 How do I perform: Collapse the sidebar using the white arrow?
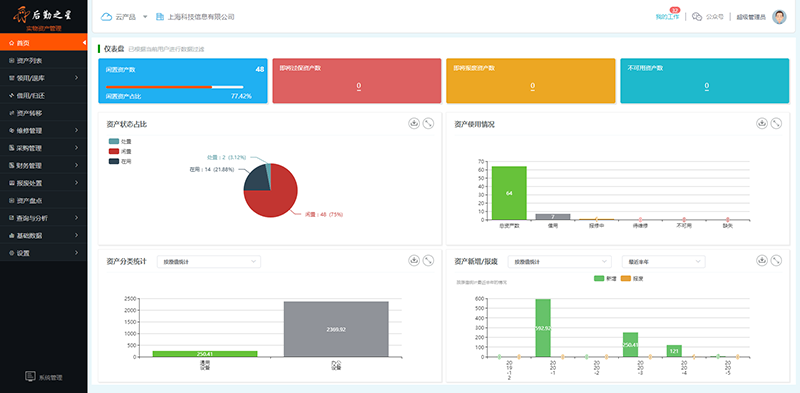pyautogui.click(x=84, y=43)
